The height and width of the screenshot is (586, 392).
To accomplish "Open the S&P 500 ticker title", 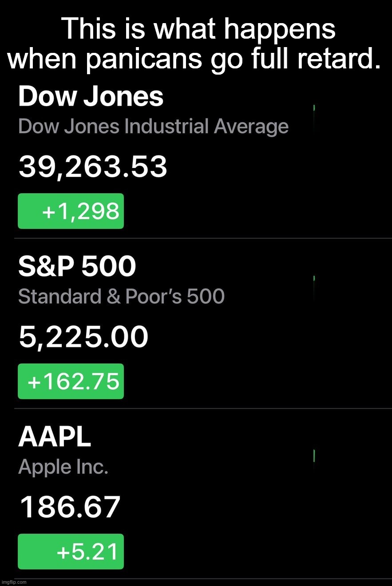I will (77, 267).
